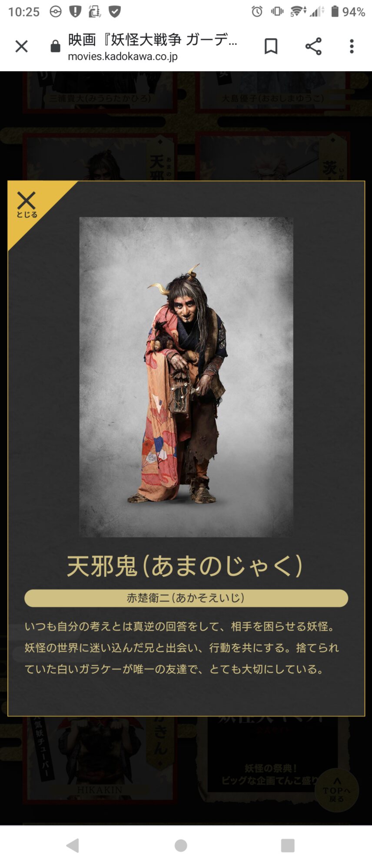Close the browser custom tab
The image size is (372, 868).
[x=21, y=46]
